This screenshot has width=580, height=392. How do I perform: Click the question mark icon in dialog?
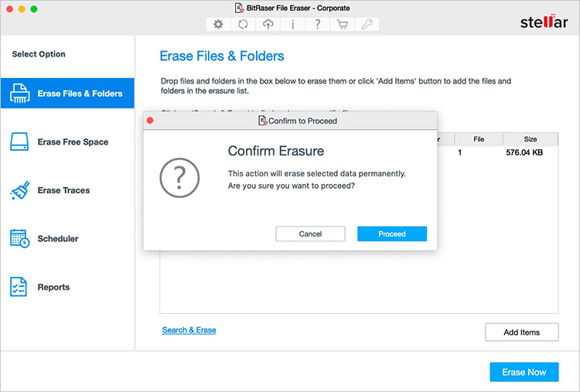click(x=179, y=178)
